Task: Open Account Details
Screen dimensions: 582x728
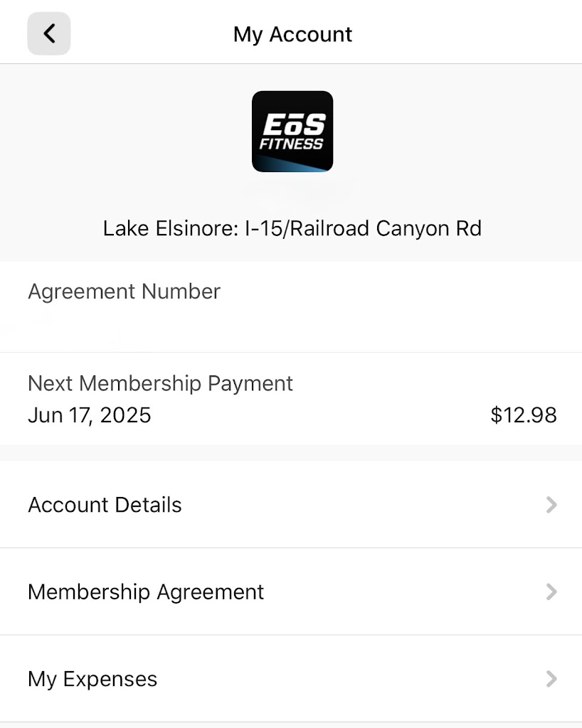Action: (105, 505)
